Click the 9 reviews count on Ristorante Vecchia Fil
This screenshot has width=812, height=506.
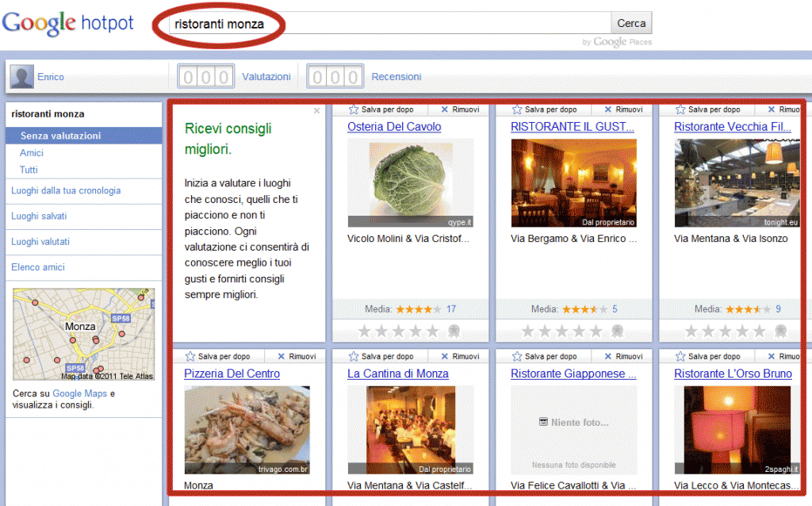778,309
